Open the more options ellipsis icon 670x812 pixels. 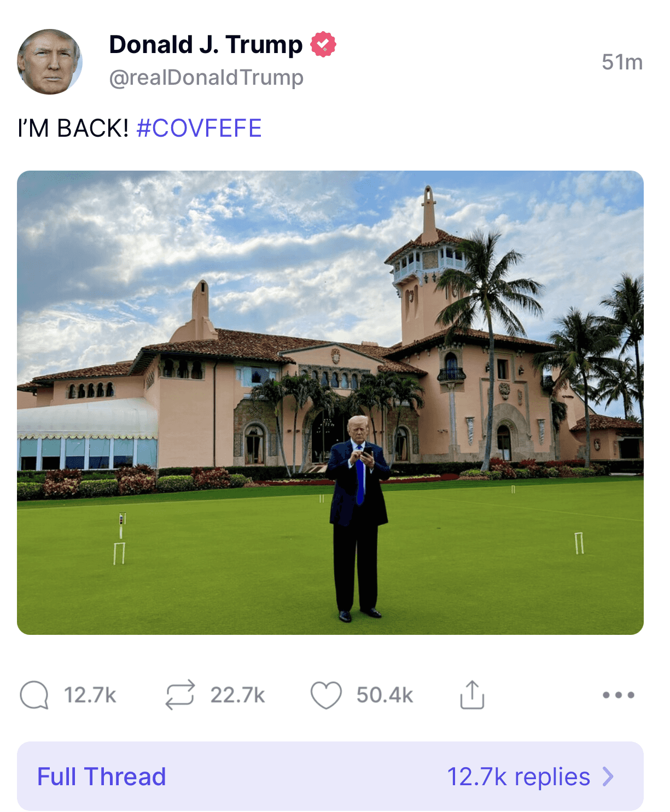pyautogui.click(x=617, y=695)
